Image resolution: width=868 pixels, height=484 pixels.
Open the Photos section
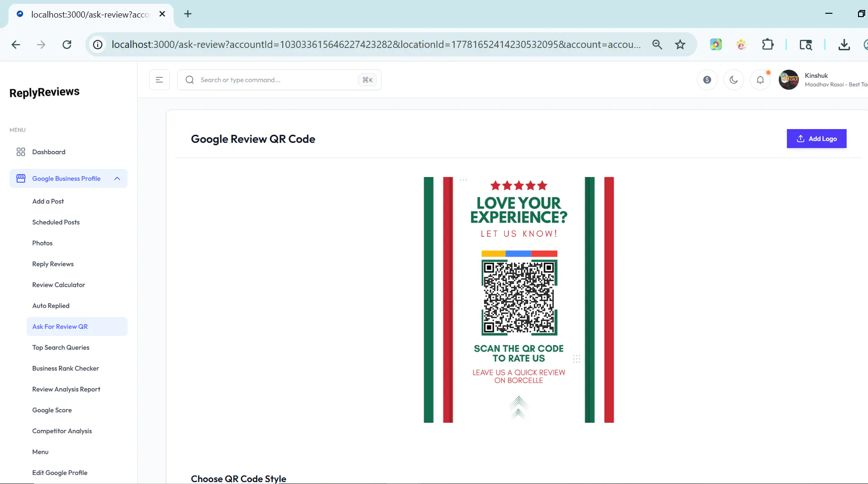pyautogui.click(x=42, y=243)
